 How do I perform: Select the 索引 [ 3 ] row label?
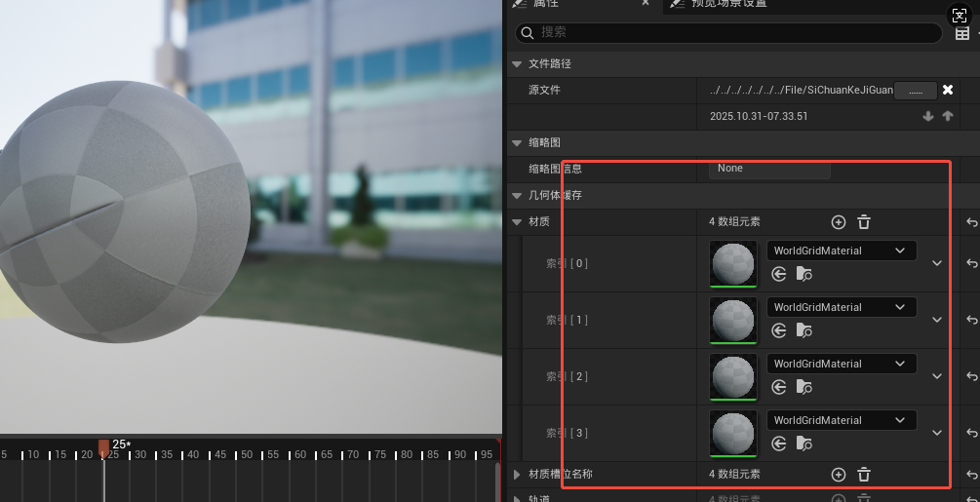pyautogui.click(x=567, y=434)
